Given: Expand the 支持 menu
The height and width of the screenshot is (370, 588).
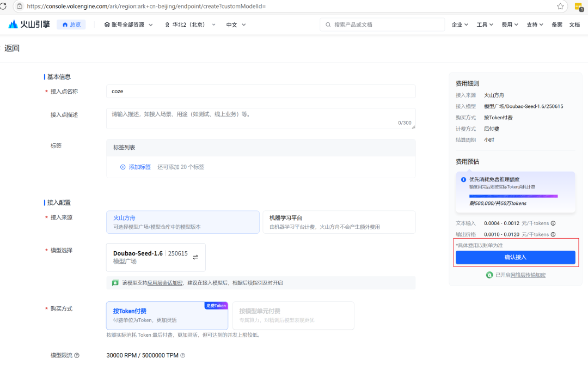Looking at the screenshot, I should pos(535,25).
